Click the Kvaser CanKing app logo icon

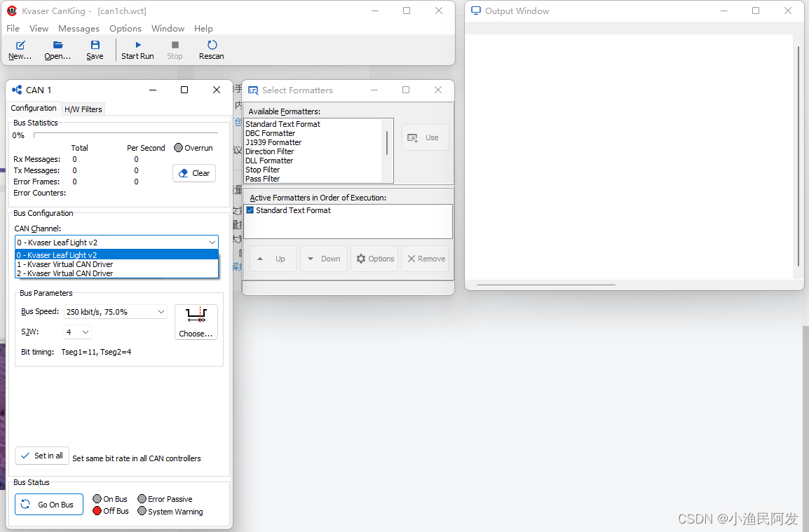click(12, 11)
